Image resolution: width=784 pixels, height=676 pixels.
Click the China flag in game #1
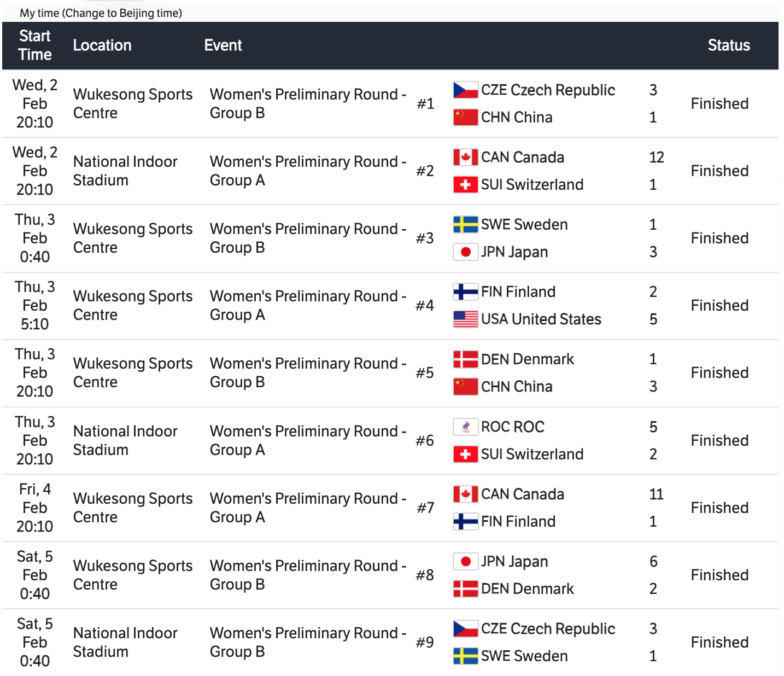465,118
